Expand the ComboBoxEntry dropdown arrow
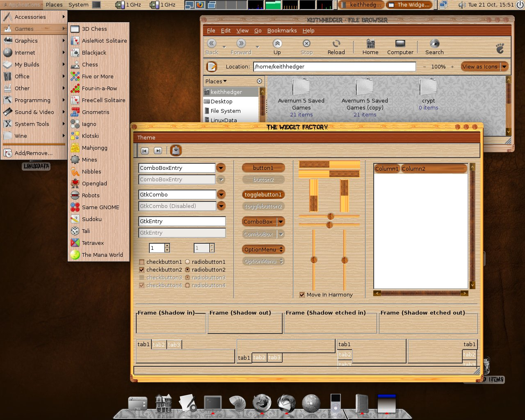The height and width of the screenshot is (420, 525). pos(221,168)
